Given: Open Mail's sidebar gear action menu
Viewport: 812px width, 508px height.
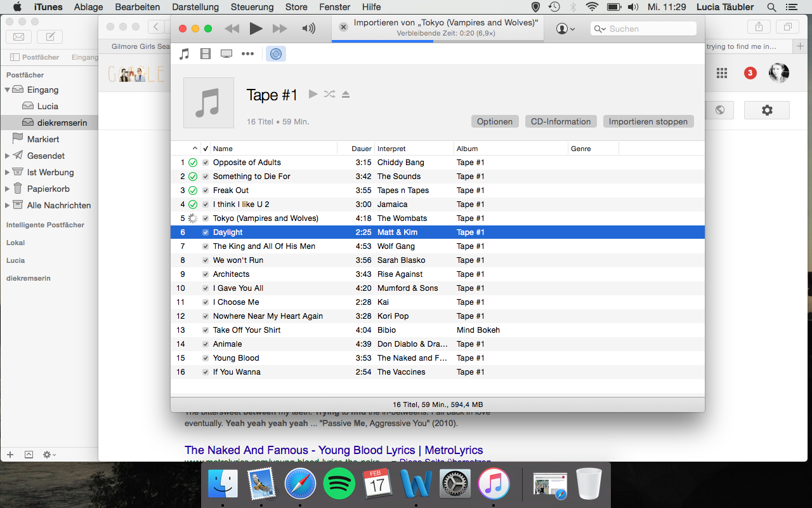Looking at the screenshot, I should coord(49,455).
